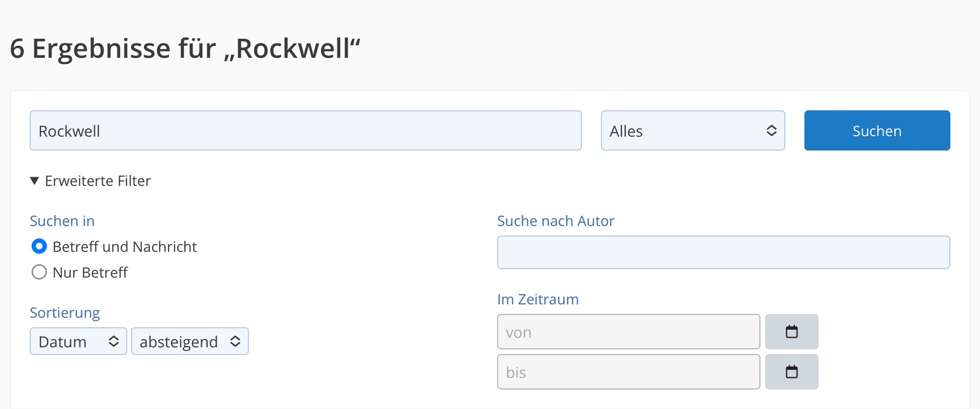Click the 'Suche nach Autor' text field
The image size is (980, 409).
(x=723, y=252)
